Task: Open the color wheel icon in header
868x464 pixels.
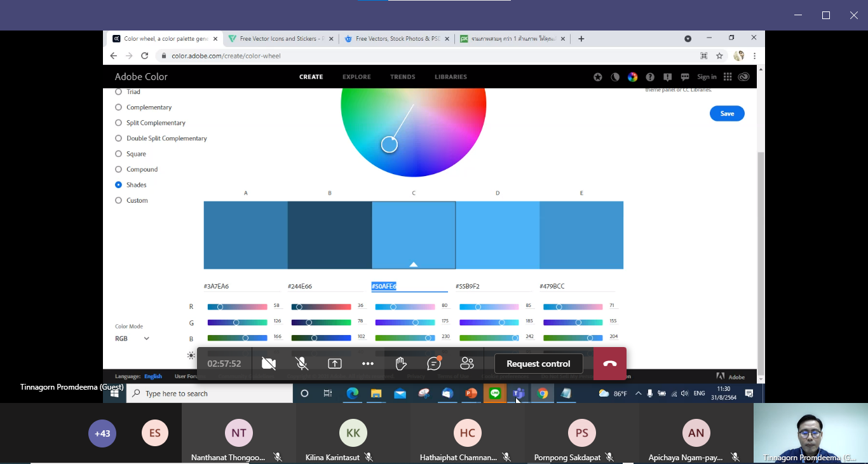Action: click(632, 77)
